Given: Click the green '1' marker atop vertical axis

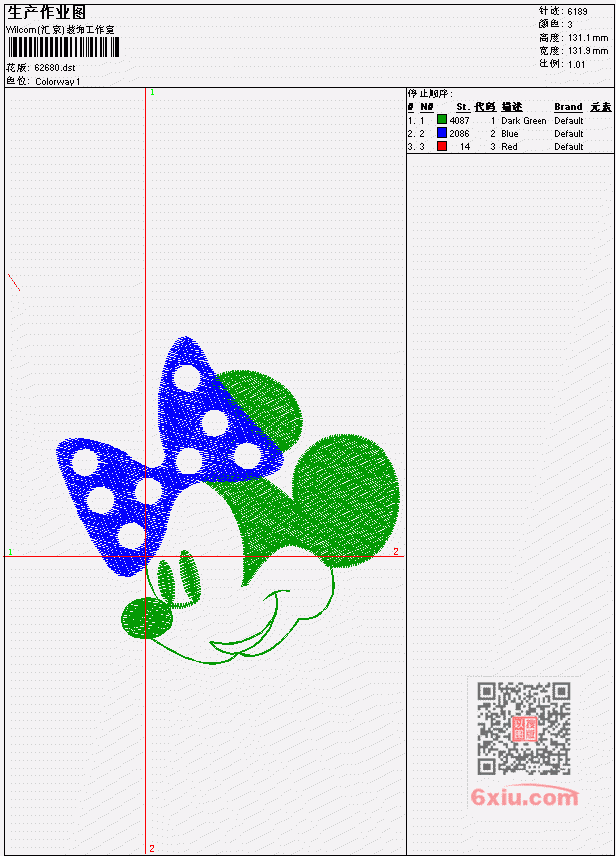Looking at the screenshot, I should [152, 92].
